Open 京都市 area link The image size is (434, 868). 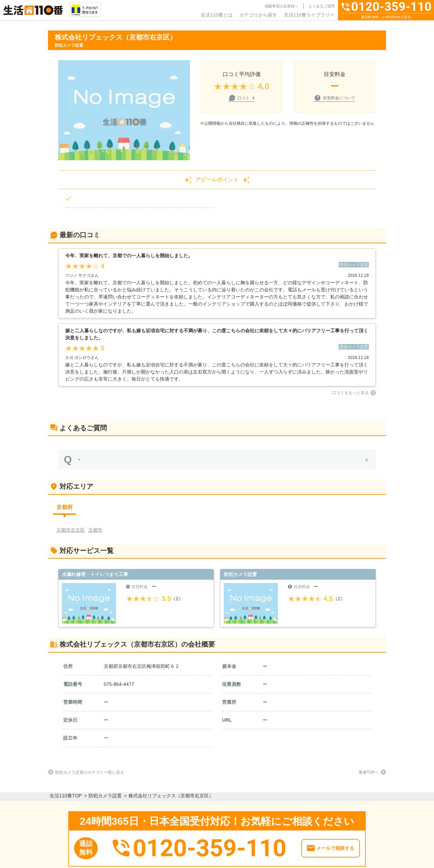95,530
